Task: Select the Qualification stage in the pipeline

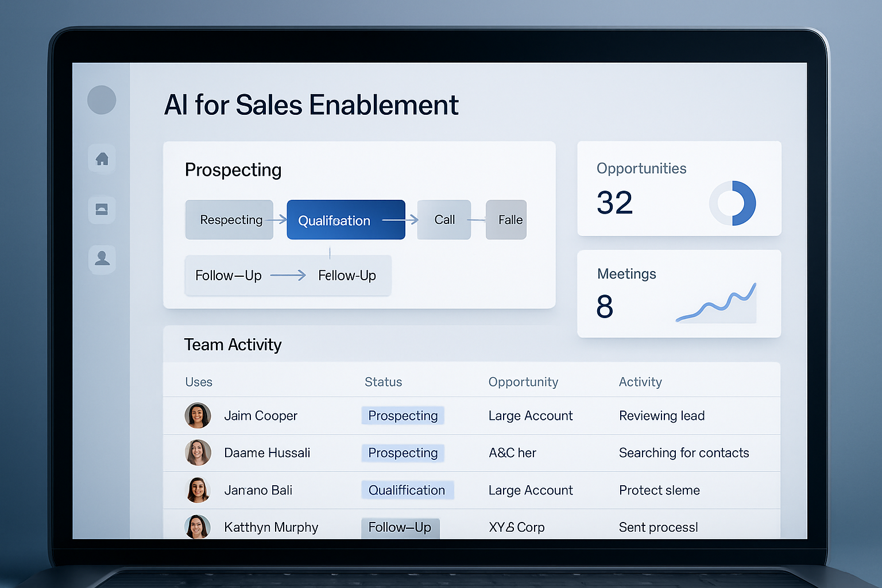Action: (345, 219)
